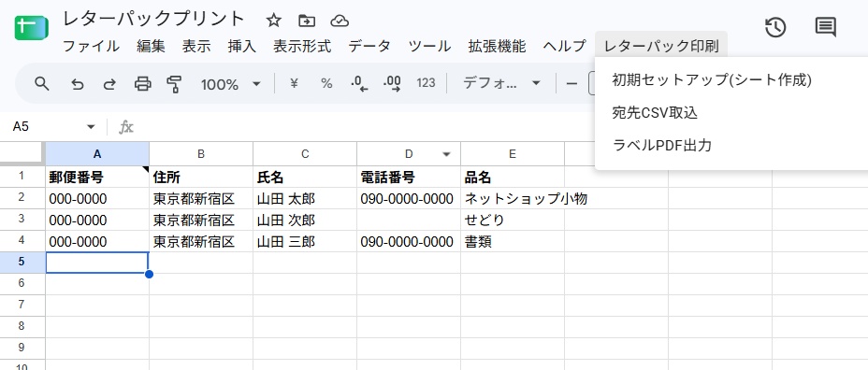Image resolution: width=868 pixels, height=370 pixels.
Task: Select row 8 header
Action: click(22, 326)
